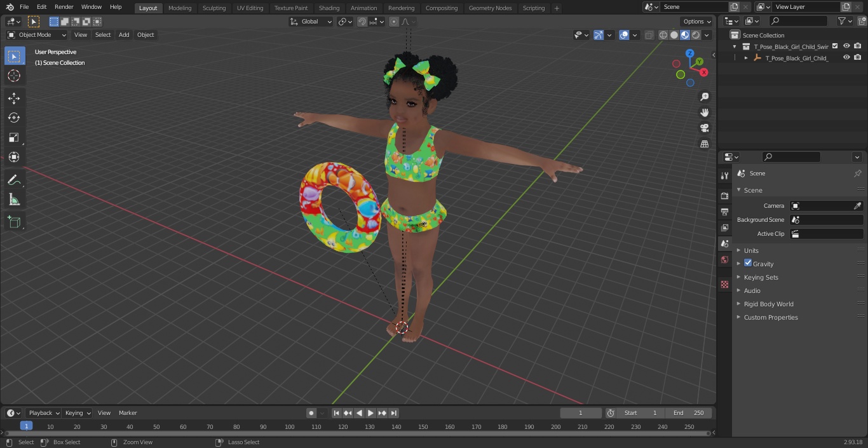This screenshot has height=448, width=868.
Task: Open the Object Mode dropdown
Action: coord(37,35)
